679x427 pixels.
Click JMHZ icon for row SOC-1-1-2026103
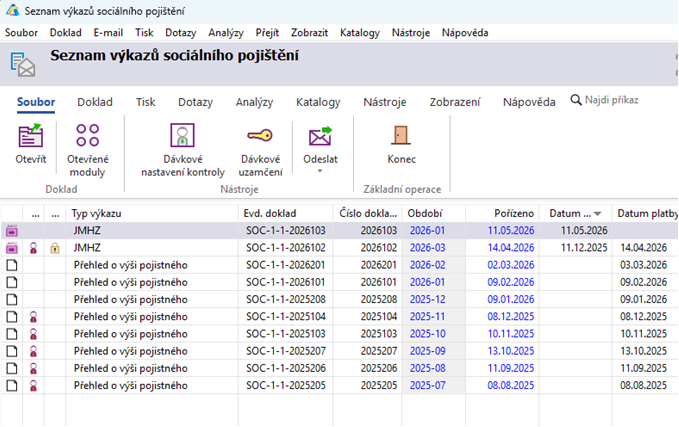12,231
